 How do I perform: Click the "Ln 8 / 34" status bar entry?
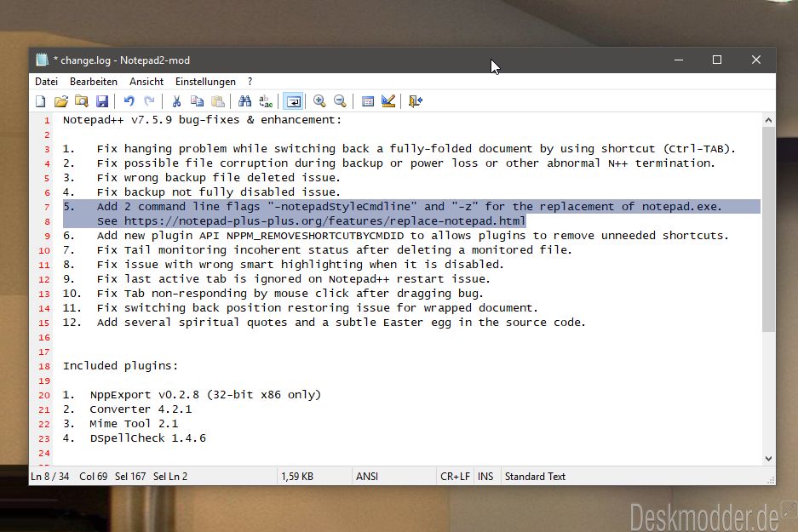(x=50, y=477)
